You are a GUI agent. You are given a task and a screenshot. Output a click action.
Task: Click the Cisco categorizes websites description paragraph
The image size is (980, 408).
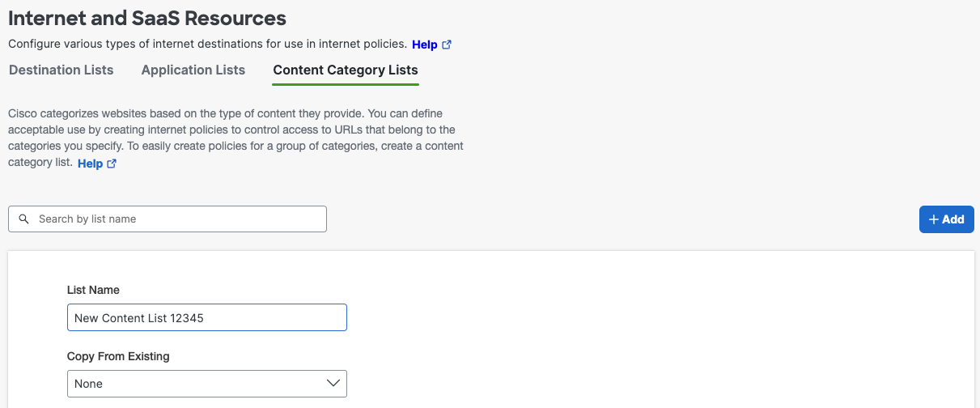tap(235, 130)
